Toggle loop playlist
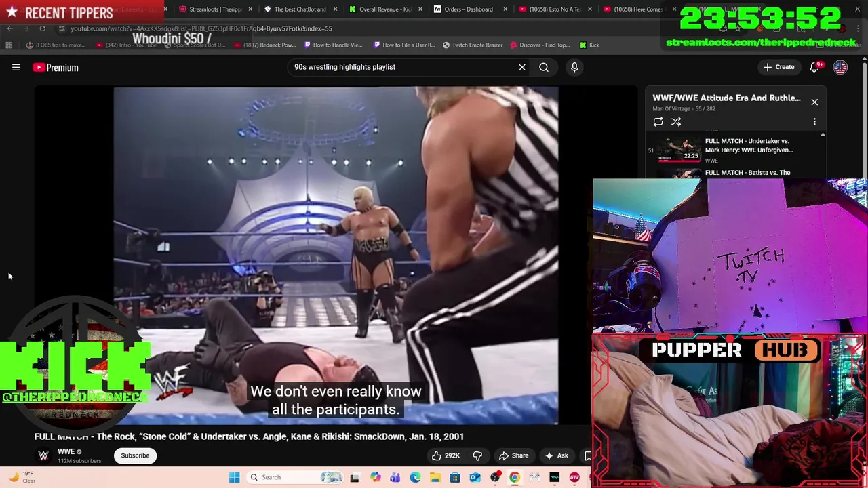868x488 pixels. [658, 122]
